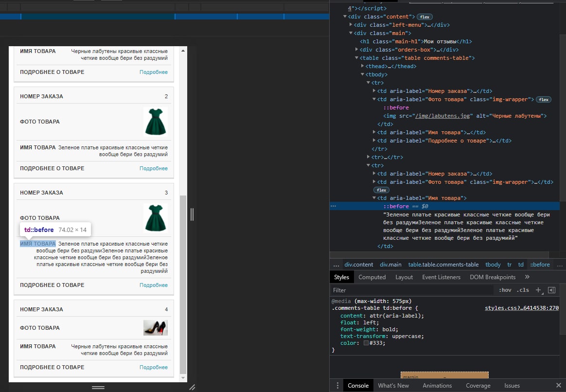Toggle the computed styles sidebar pane icon
Viewport: 566px width, 392px height.
[x=551, y=290]
